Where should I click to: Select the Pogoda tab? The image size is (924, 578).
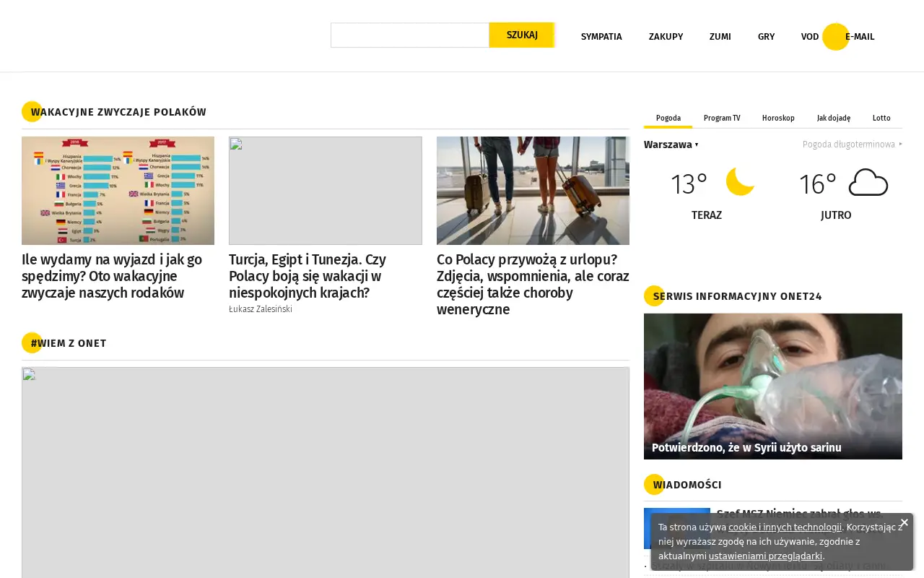[x=668, y=118]
